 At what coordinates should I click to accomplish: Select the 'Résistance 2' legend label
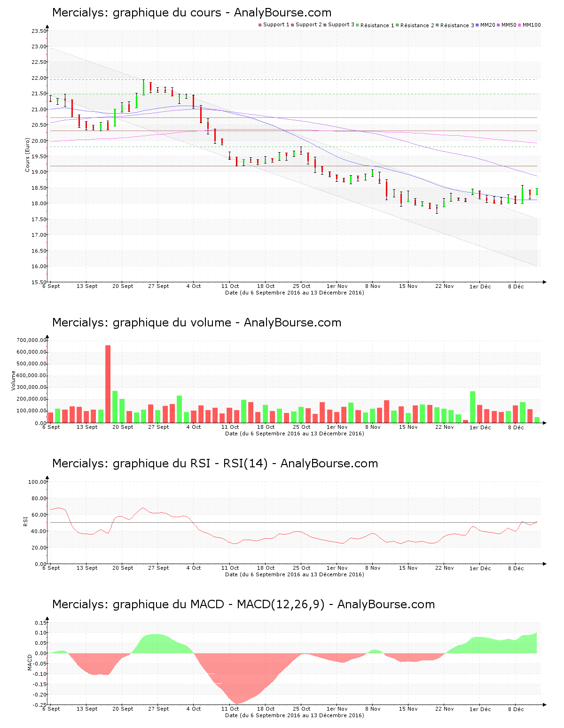(x=417, y=25)
